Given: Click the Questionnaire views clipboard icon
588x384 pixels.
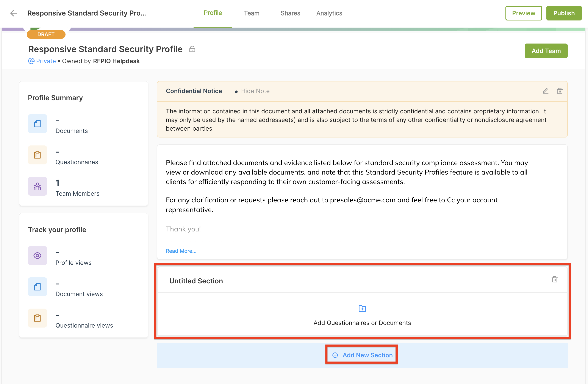Looking at the screenshot, I should (x=37, y=318).
